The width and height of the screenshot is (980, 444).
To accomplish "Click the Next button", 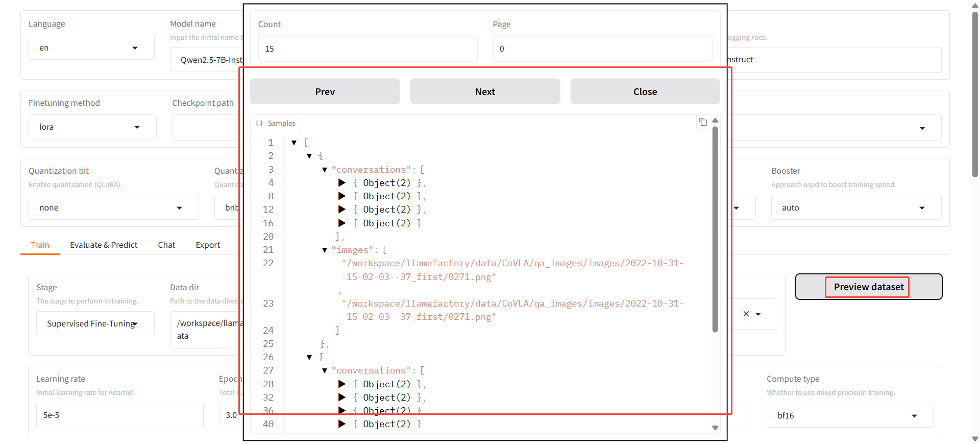I will pyautogui.click(x=485, y=91).
